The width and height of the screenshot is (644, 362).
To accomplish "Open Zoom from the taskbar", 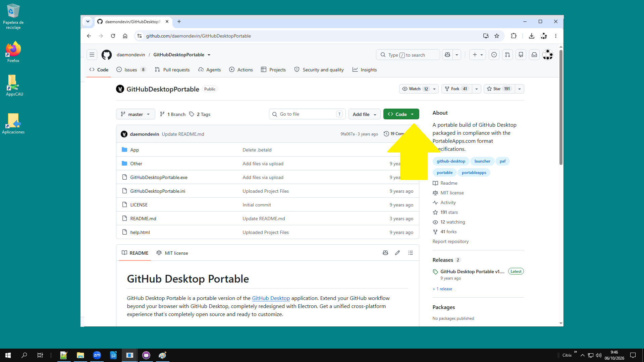I will click(97, 355).
